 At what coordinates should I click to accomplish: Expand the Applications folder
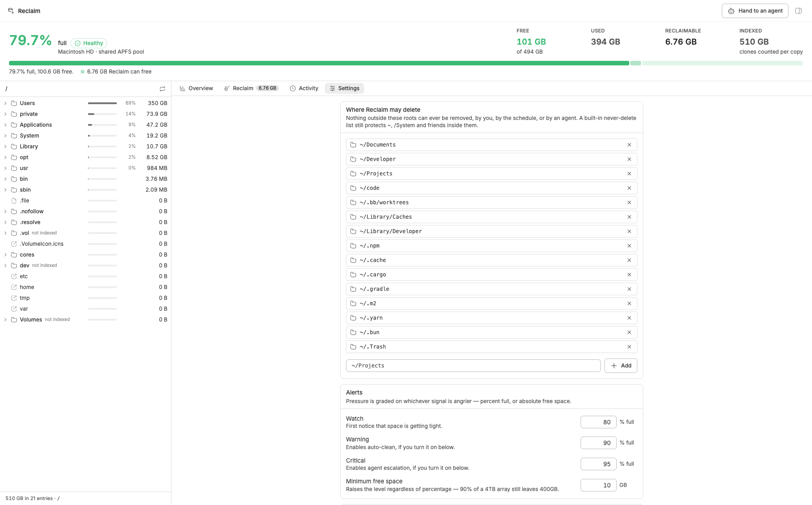pos(5,125)
